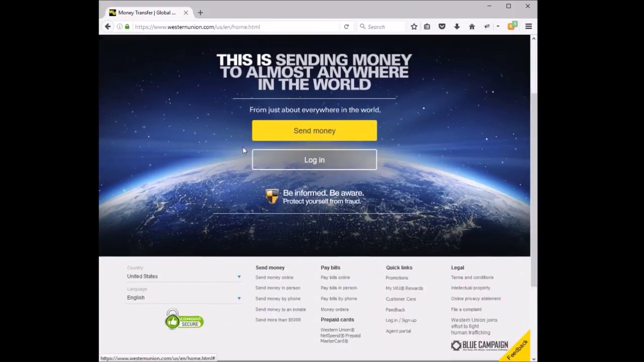The image size is (644, 362).
Task: Open human trafficking effort link
Action: click(x=474, y=326)
